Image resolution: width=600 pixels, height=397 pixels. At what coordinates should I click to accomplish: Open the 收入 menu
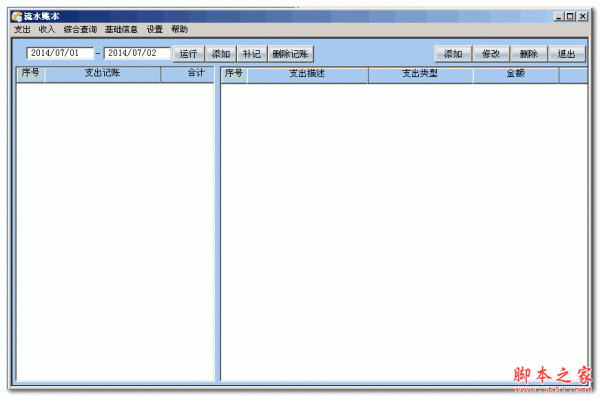pos(47,29)
